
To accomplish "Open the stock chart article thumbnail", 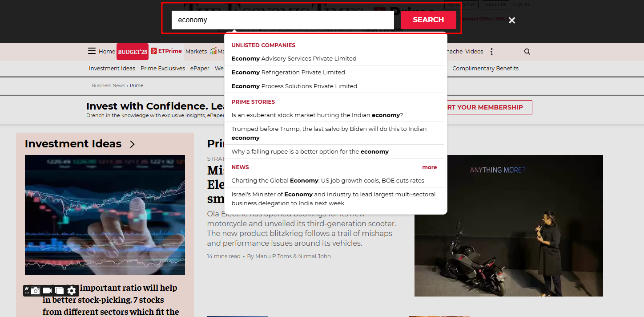I will pos(105,215).
